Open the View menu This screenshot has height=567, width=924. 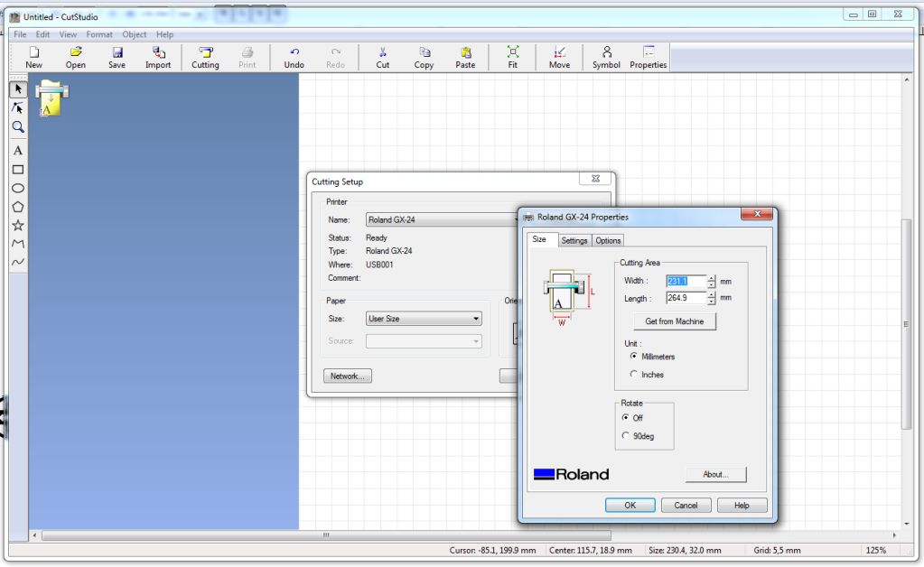tap(68, 34)
